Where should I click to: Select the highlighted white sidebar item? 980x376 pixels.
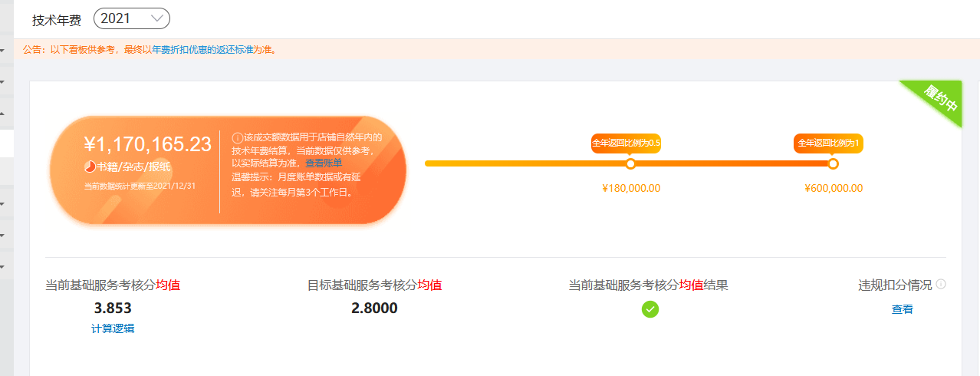click(6, 143)
